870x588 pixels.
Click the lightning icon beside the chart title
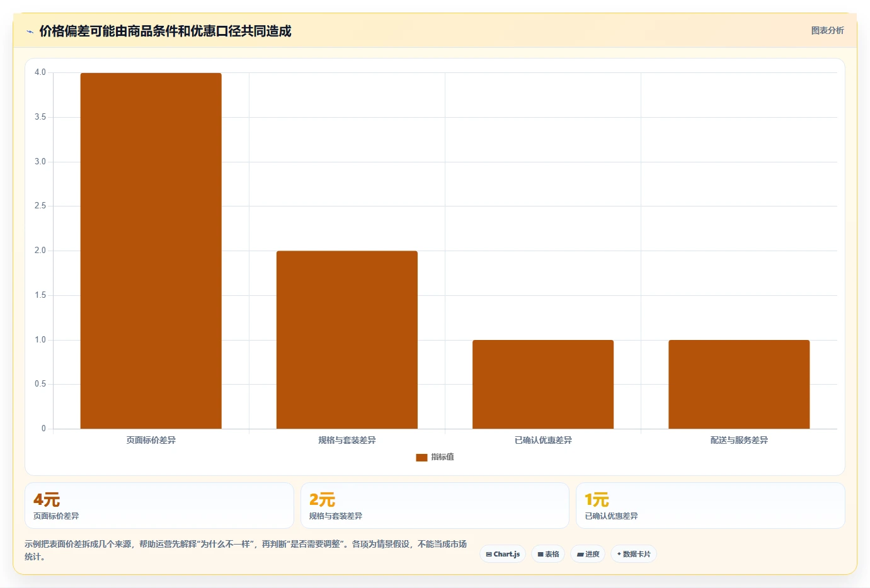[30, 31]
